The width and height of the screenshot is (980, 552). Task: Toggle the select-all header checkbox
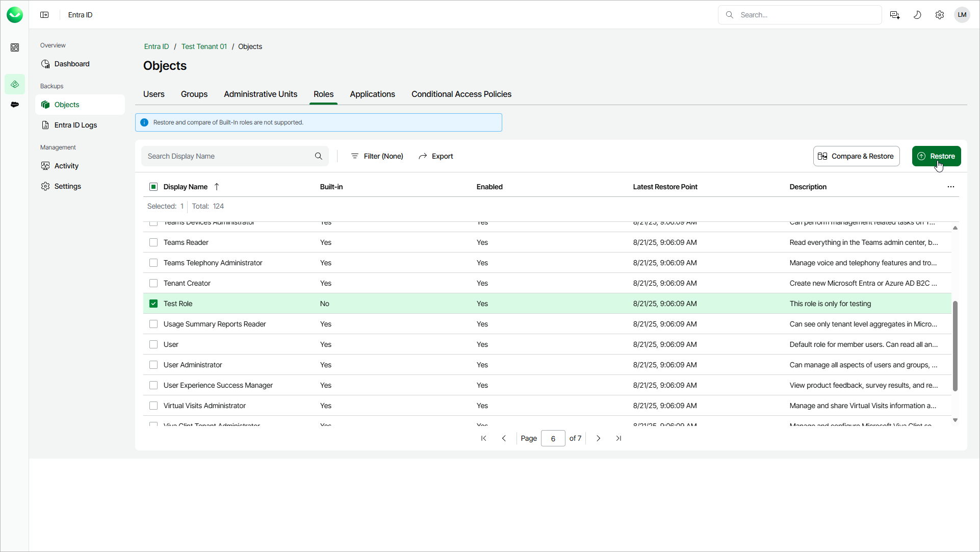[153, 187]
